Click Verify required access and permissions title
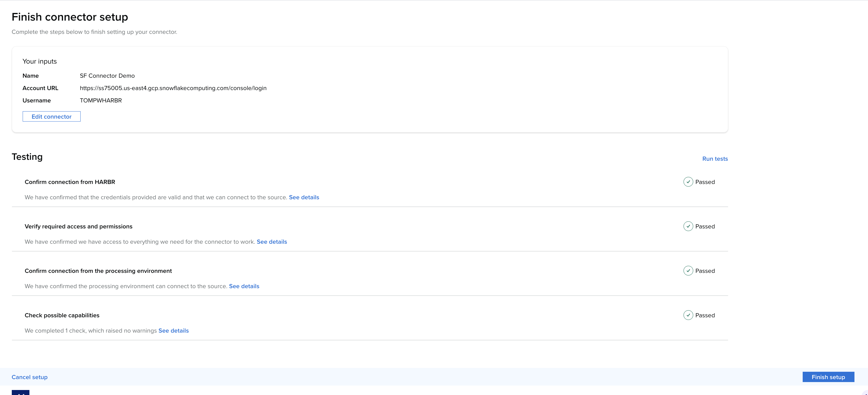Image resolution: width=868 pixels, height=395 pixels. click(x=79, y=226)
